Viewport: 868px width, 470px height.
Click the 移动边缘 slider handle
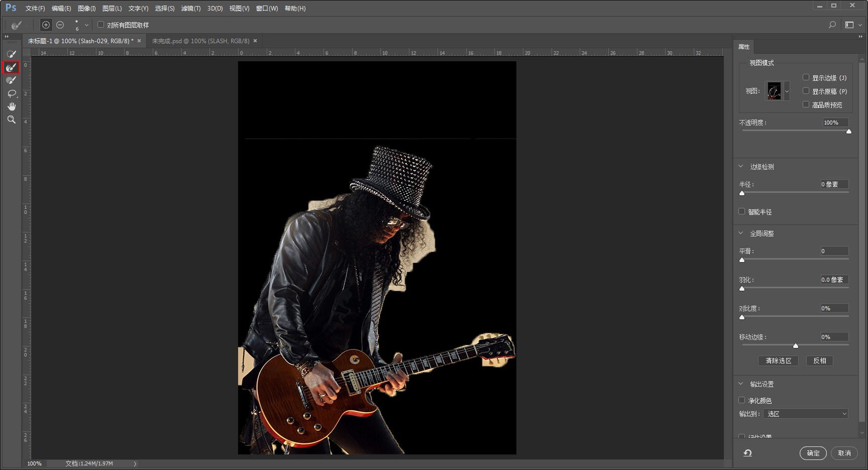[796, 345]
